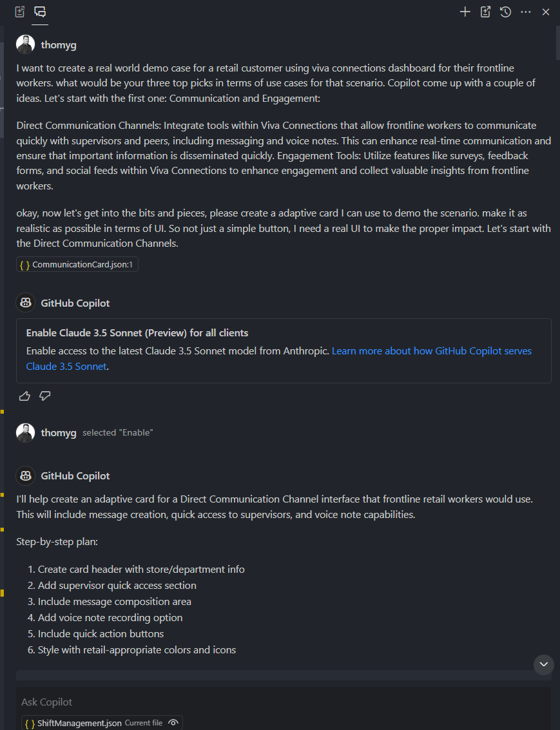The width and height of the screenshot is (560, 730).
Task: Focus the Ask Copilot input field
Action: pyautogui.click(x=284, y=702)
